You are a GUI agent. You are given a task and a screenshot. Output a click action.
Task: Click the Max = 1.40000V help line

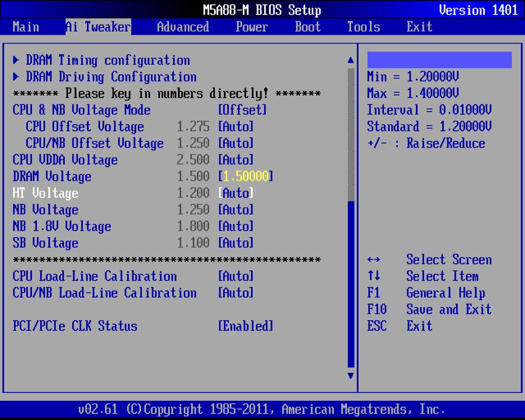point(413,93)
